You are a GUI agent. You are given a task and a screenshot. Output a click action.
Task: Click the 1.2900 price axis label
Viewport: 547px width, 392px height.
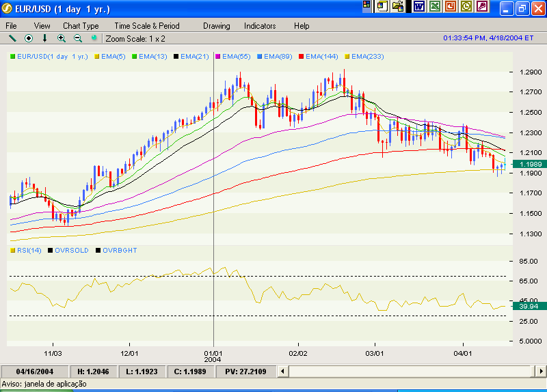(531, 72)
